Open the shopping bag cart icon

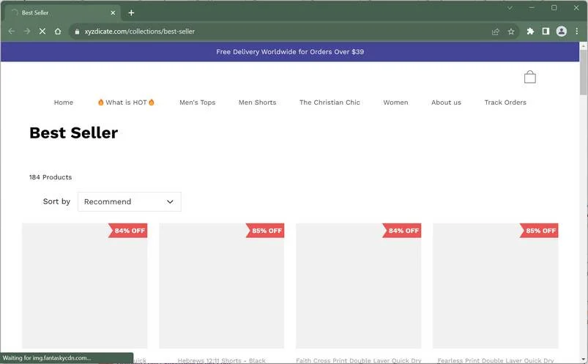click(529, 77)
